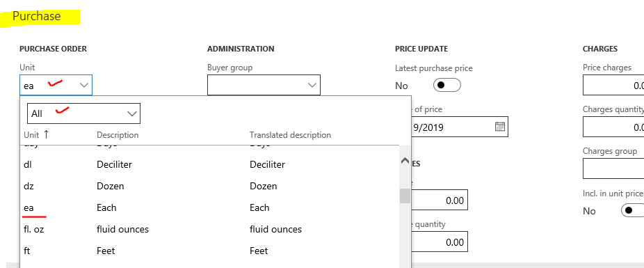Click the scroll-up arrow in unit list

[x=405, y=161]
